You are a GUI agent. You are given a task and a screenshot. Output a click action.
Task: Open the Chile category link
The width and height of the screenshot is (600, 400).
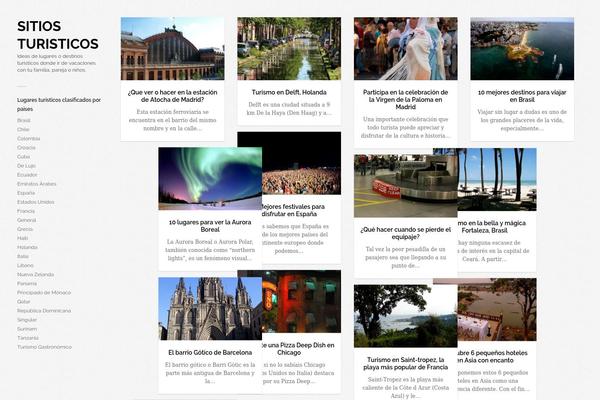(x=23, y=129)
